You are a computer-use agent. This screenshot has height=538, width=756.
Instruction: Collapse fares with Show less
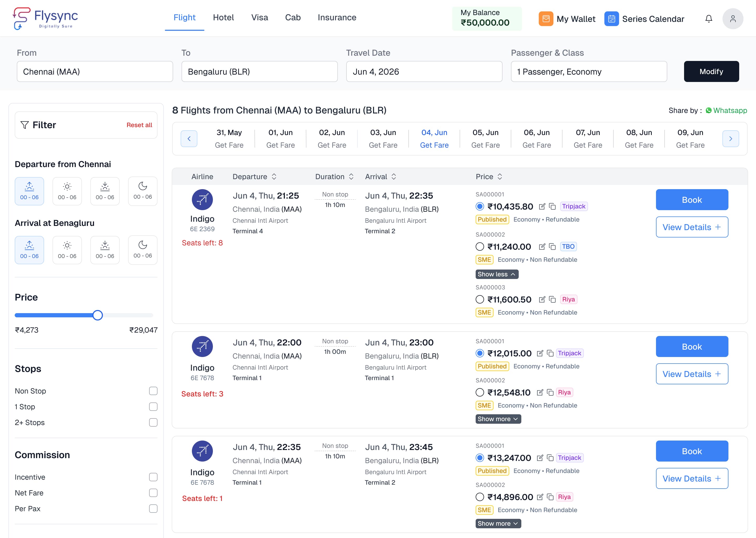click(x=497, y=274)
